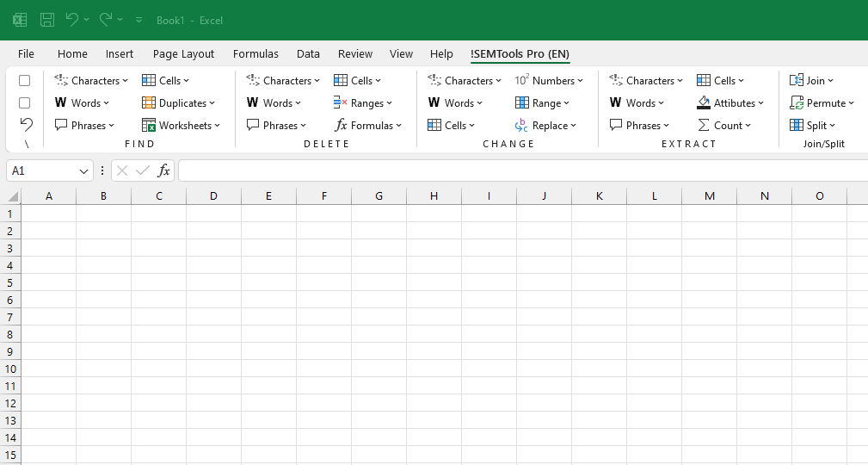Open EXTRACT Count menu
Viewport: 868px width, 465px height.
724,125
